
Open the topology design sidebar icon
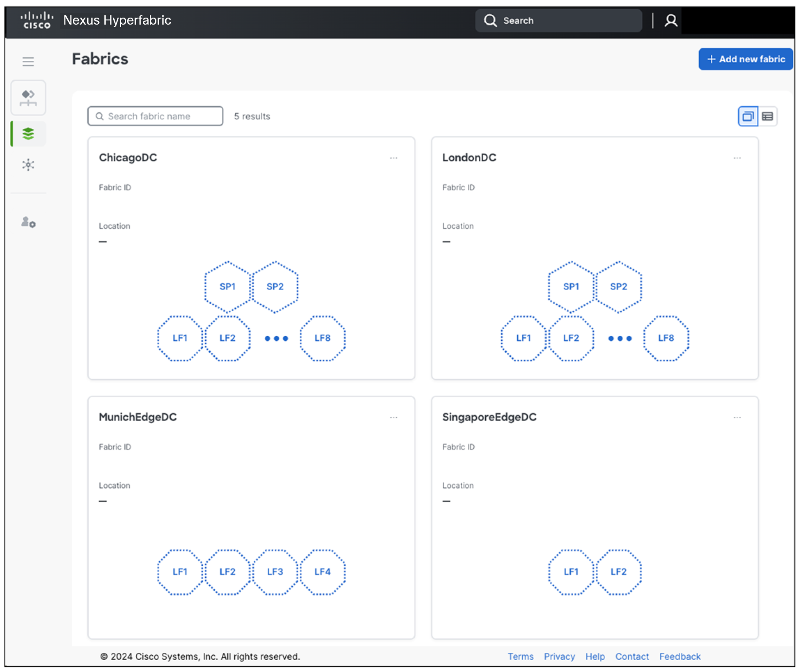28,98
